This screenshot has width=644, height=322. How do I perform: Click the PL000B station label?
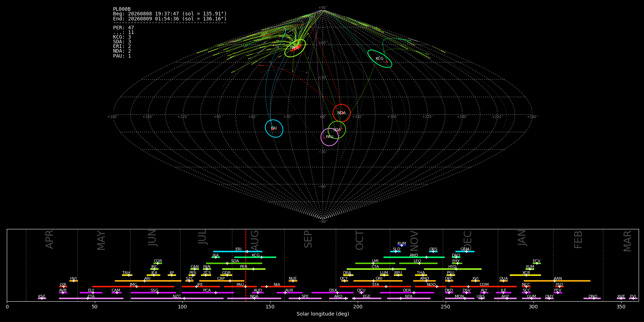click(122, 9)
